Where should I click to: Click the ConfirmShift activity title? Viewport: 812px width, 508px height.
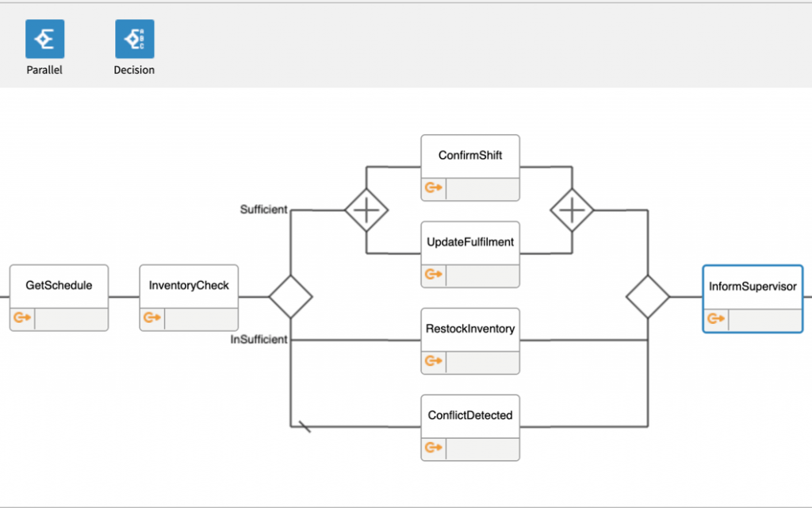470,156
